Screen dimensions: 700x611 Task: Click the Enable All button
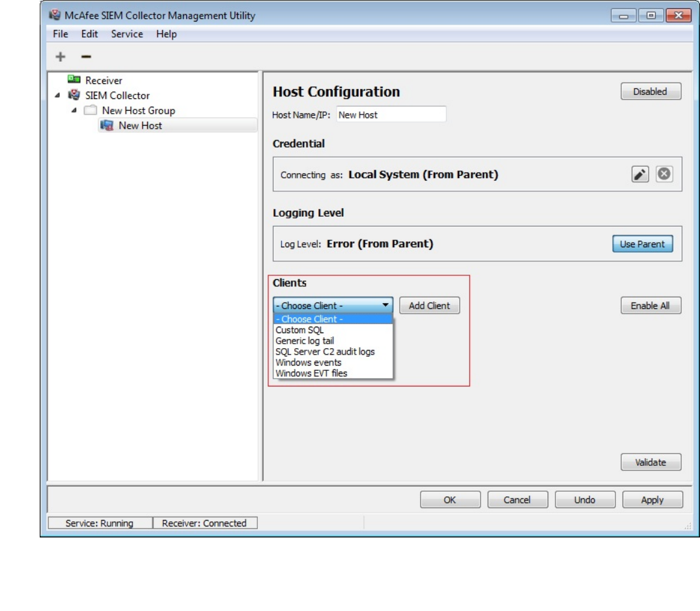pos(651,306)
